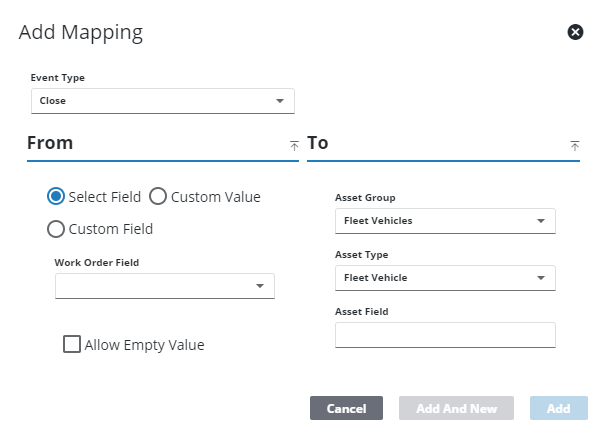Choose the Select Field radio option
Image resolution: width=606 pixels, height=444 pixels.
57,197
